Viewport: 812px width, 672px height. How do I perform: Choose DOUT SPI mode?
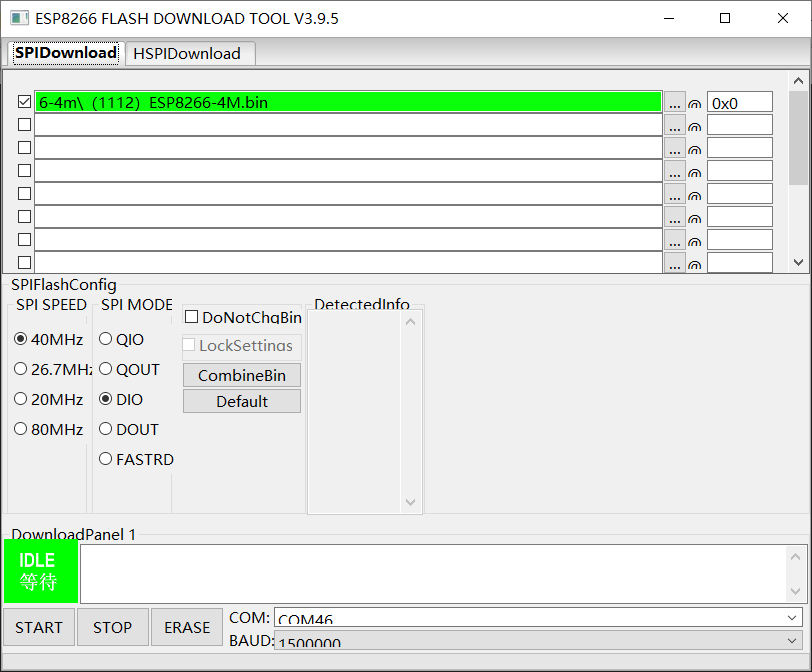[105, 429]
